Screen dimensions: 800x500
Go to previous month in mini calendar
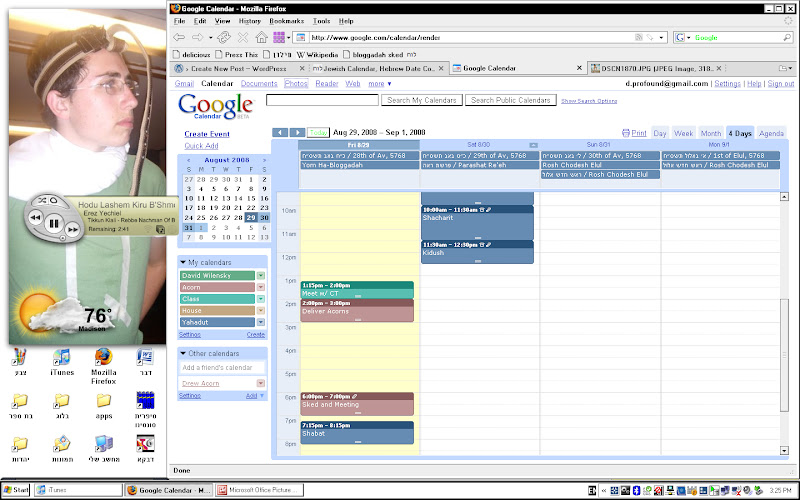(189, 160)
